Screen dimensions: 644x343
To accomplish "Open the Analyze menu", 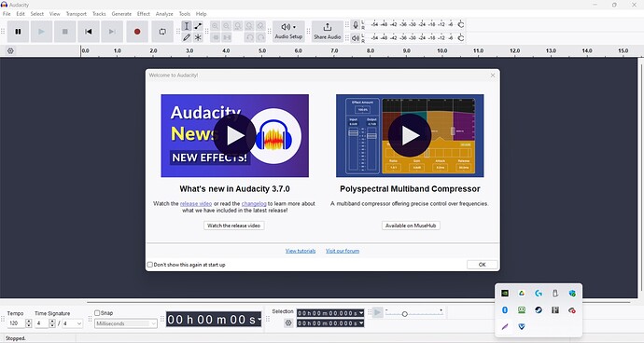I will point(164,14).
